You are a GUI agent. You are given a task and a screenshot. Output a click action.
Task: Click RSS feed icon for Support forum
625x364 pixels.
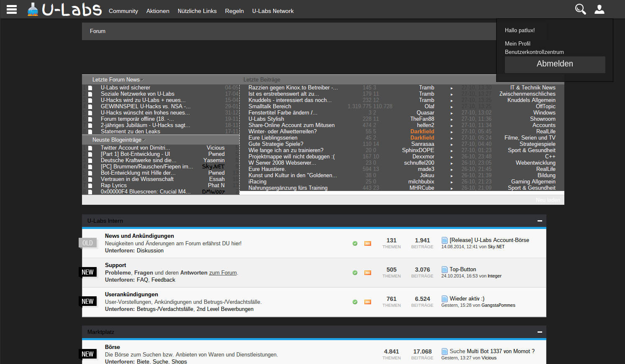tap(368, 273)
